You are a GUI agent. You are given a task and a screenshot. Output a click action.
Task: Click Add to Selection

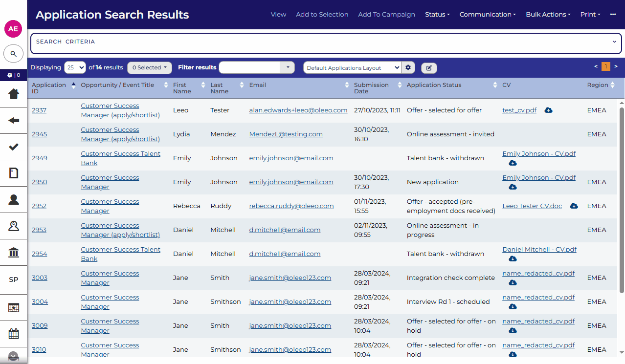coord(322,14)
